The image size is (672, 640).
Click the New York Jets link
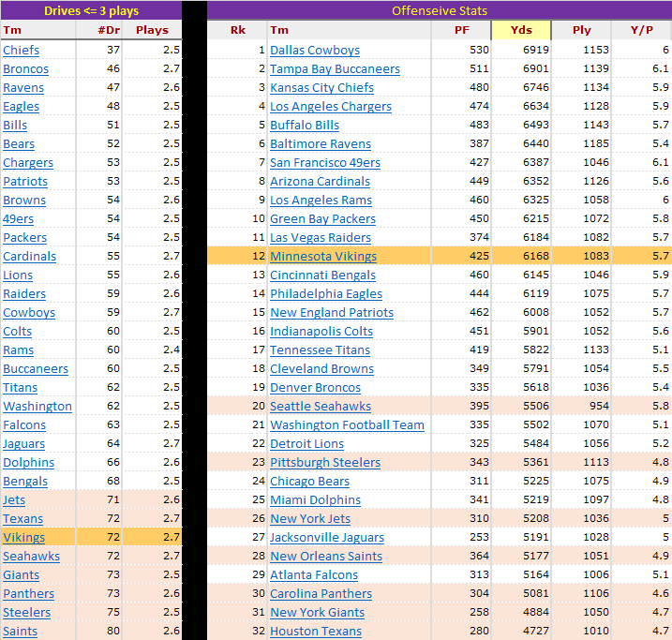click(x=310, y=519)
